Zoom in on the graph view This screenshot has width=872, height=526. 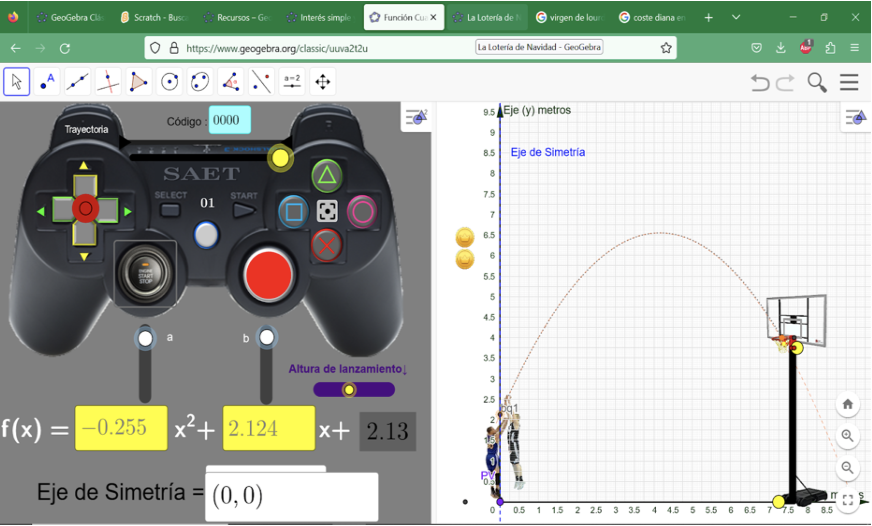tap(847, 435)
